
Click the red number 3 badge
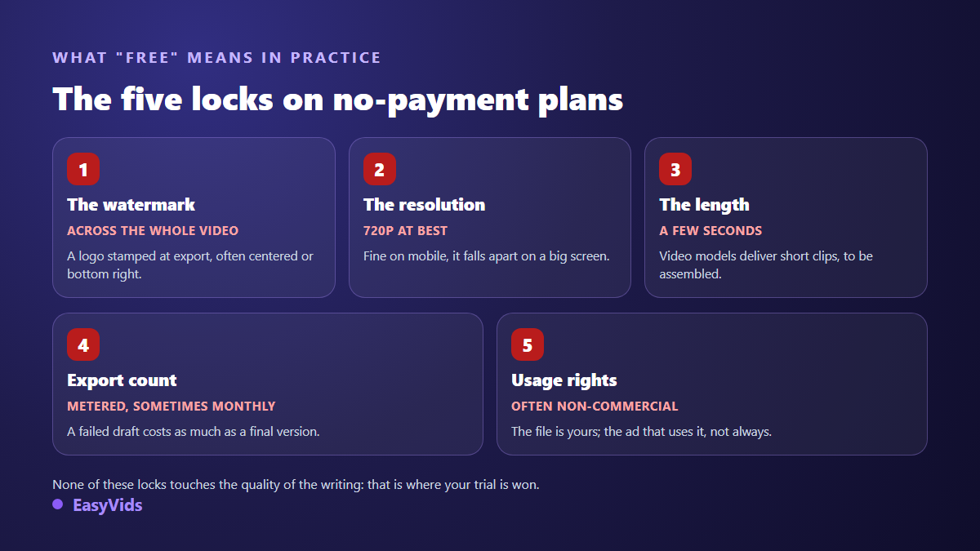[x=675, y=169]
